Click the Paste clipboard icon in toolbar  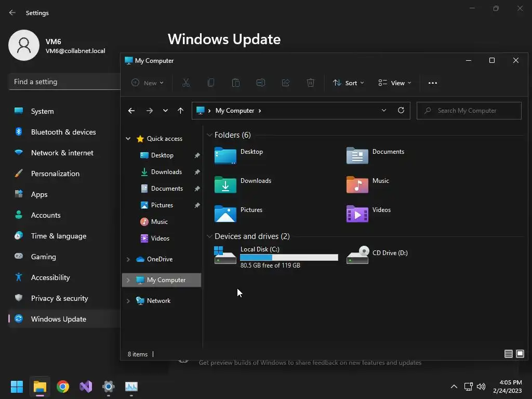tap(236, 83)
